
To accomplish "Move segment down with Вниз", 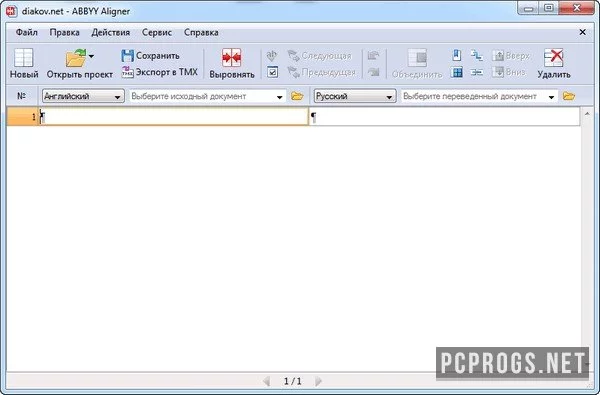I will [x=509, y=72].
